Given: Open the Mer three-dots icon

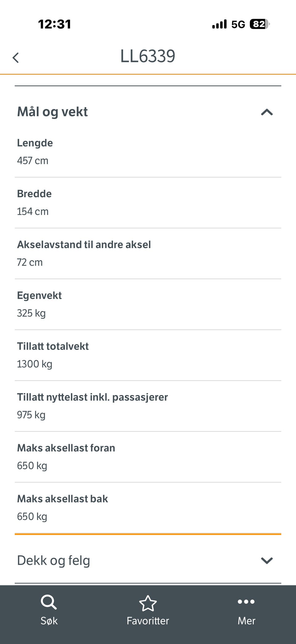Looking at the screenshot, I should click(x=246, y=601).
